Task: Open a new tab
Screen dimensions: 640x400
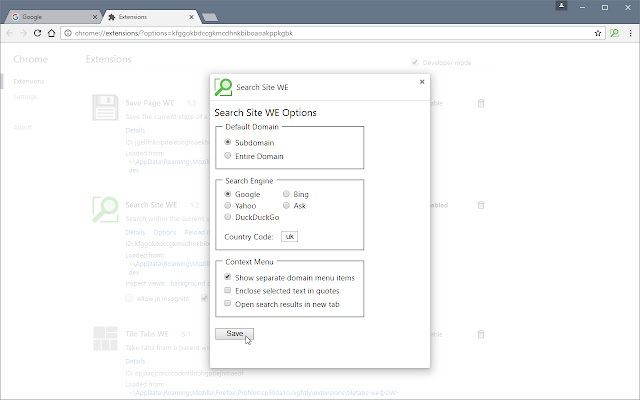Action: [210, 17]
